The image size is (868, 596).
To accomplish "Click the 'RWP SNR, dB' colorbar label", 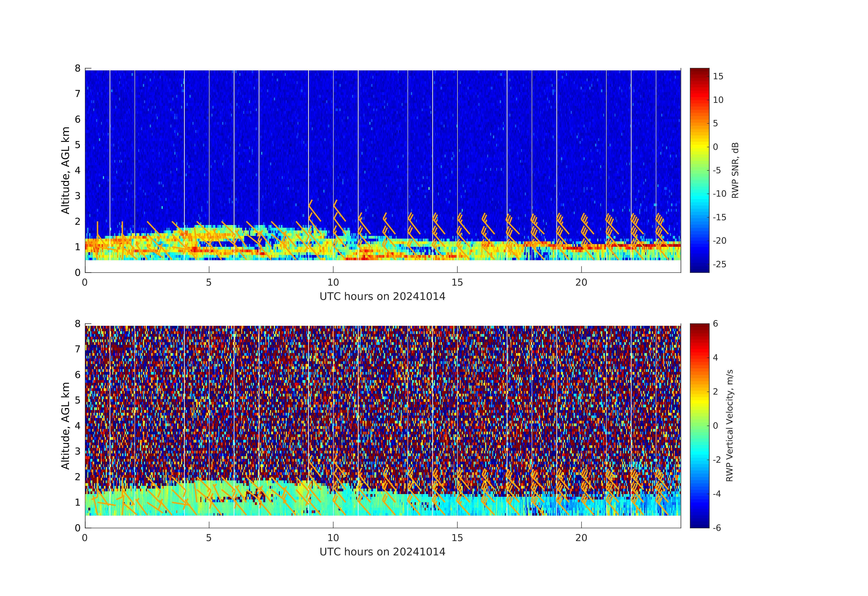I will coord(735,170).
